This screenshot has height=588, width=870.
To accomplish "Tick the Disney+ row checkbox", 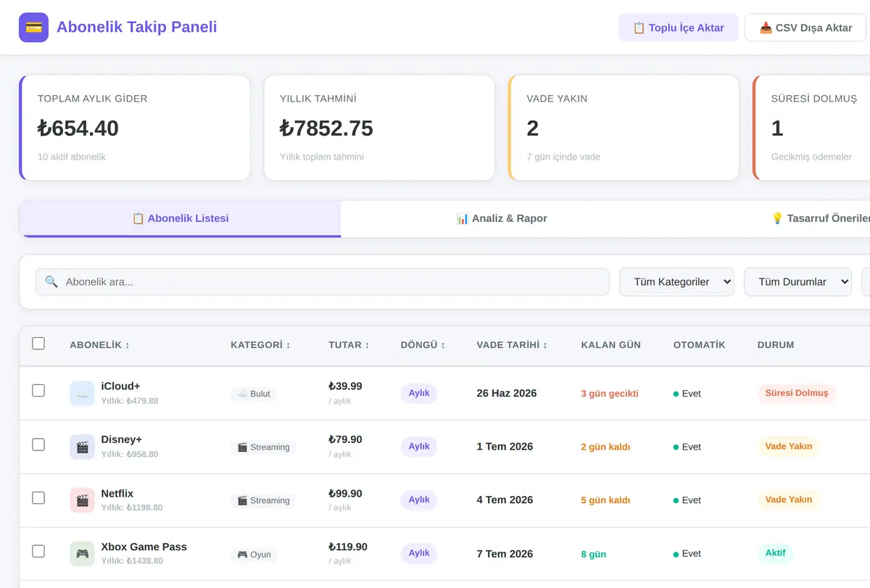I will (38, 444).
